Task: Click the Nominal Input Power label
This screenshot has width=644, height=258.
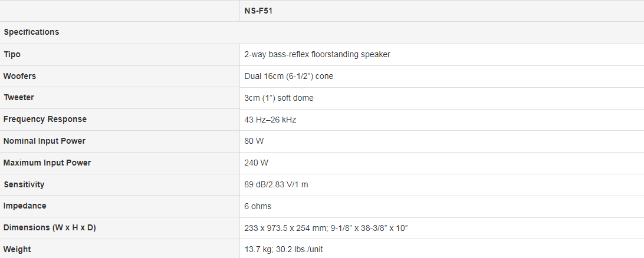Action: (x=44, y=141)
